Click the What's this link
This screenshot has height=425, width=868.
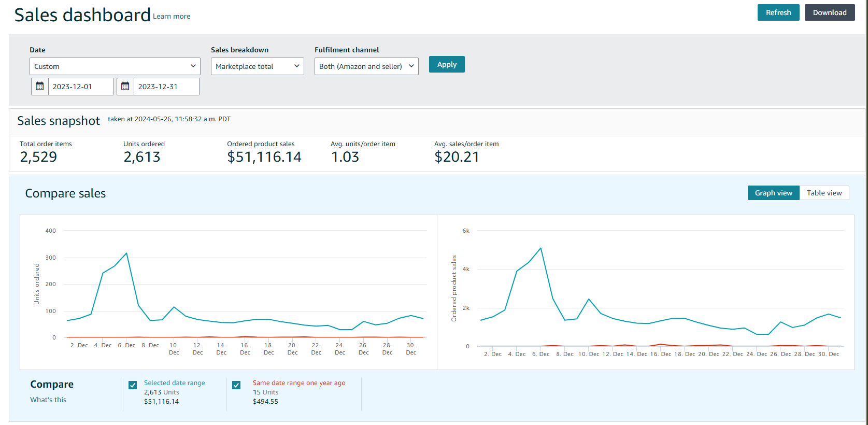[48, 400]
